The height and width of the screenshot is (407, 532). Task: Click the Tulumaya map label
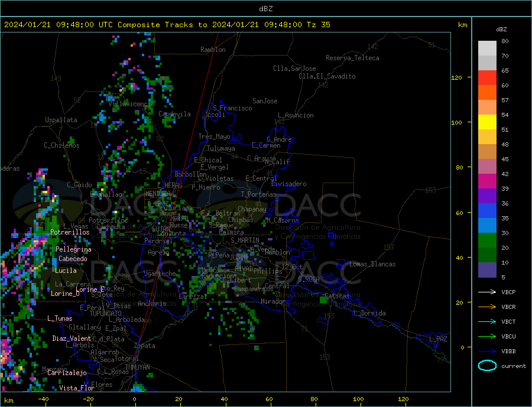click(x=221, y=148)
